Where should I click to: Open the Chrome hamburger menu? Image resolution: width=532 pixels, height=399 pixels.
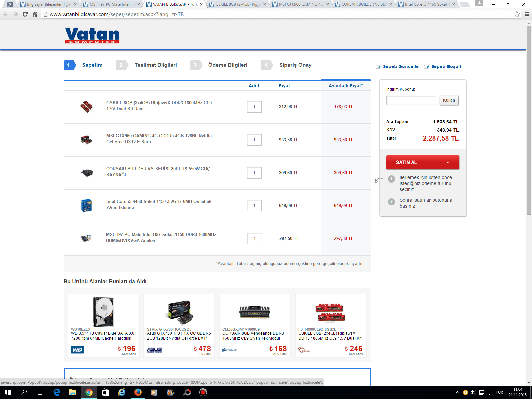527,14
